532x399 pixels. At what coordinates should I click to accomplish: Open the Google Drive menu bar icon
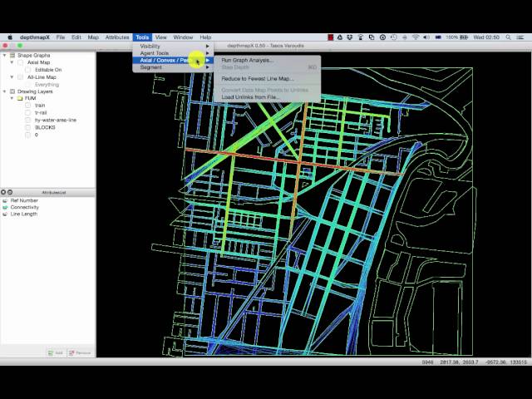340,37
